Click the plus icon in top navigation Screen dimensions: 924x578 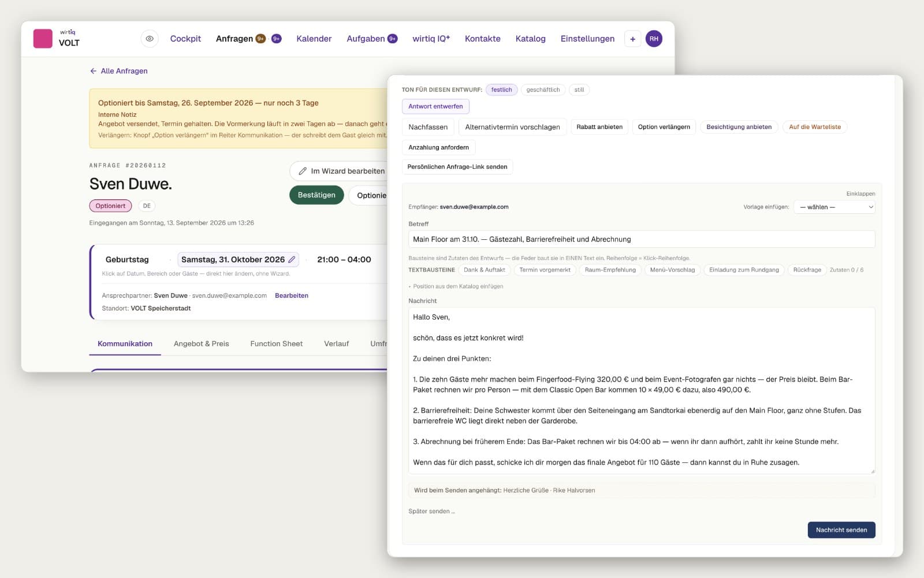(x=633, y=39)
